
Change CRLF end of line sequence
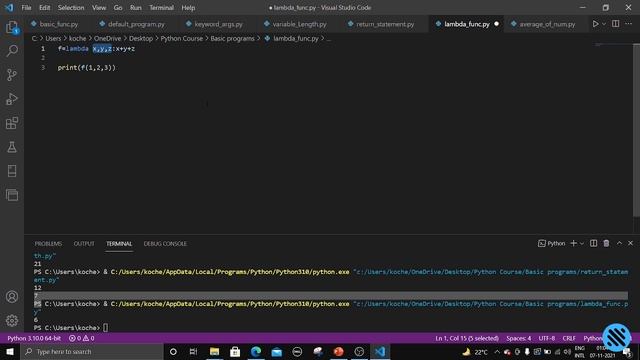click(569, 338)
